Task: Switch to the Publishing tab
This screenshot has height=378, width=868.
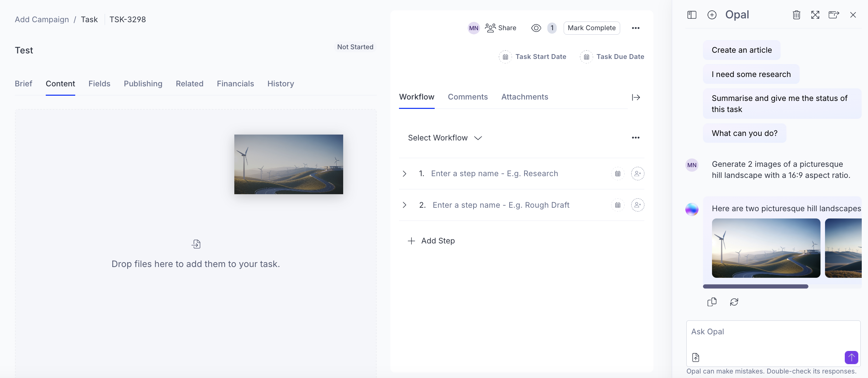Action: [x=143, y=84]
